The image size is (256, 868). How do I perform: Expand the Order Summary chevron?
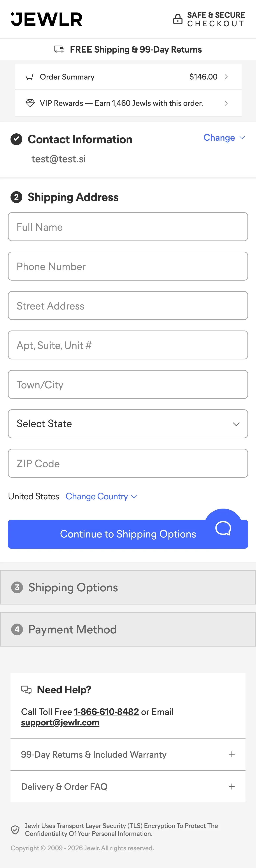(226, 77)
